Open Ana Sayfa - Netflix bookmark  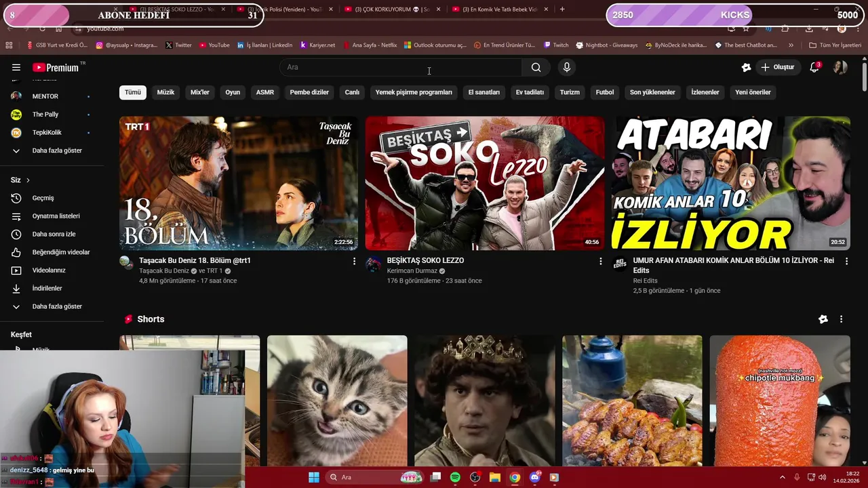coord(370,45)
